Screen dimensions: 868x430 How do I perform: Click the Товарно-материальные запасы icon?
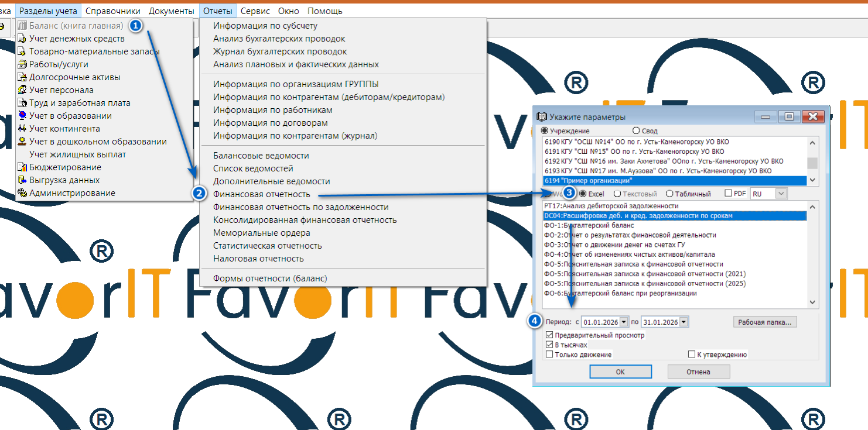(x=22, y=51)
